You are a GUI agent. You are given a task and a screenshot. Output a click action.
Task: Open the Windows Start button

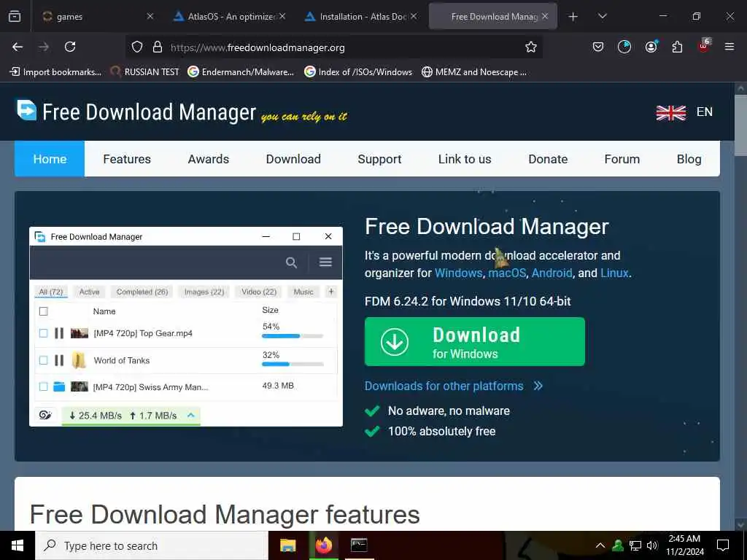[18, 545]
